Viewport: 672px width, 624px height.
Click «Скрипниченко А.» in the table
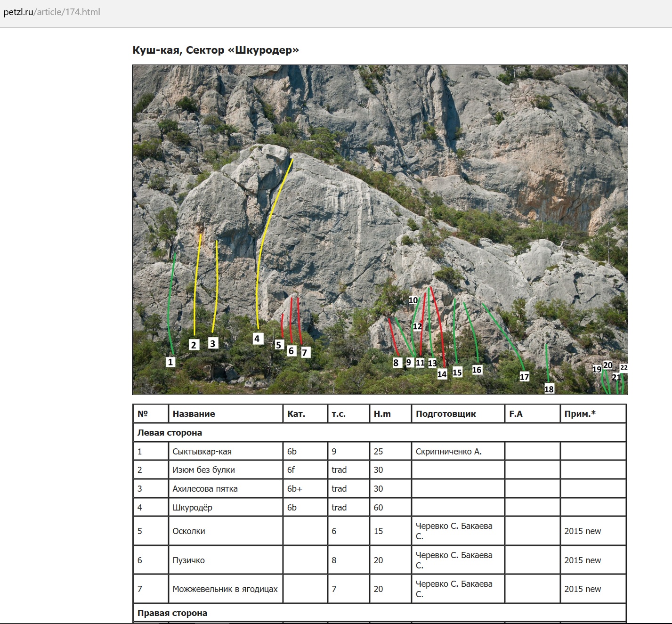coord(448,451)
